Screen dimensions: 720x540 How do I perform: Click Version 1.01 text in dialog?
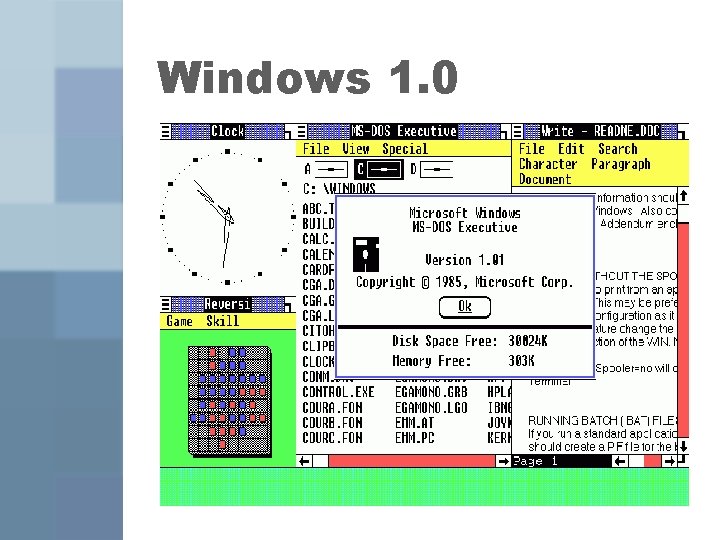tap(464, 260)
